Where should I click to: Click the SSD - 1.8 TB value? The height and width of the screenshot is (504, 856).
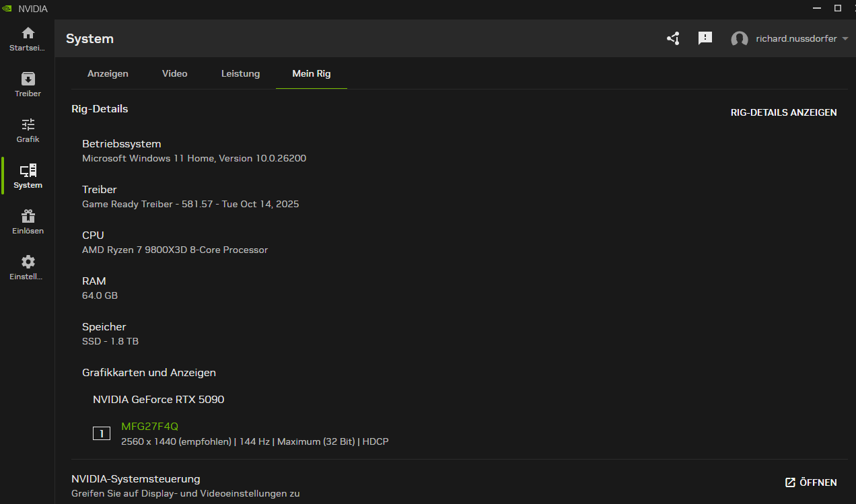[x=110, y=341]
